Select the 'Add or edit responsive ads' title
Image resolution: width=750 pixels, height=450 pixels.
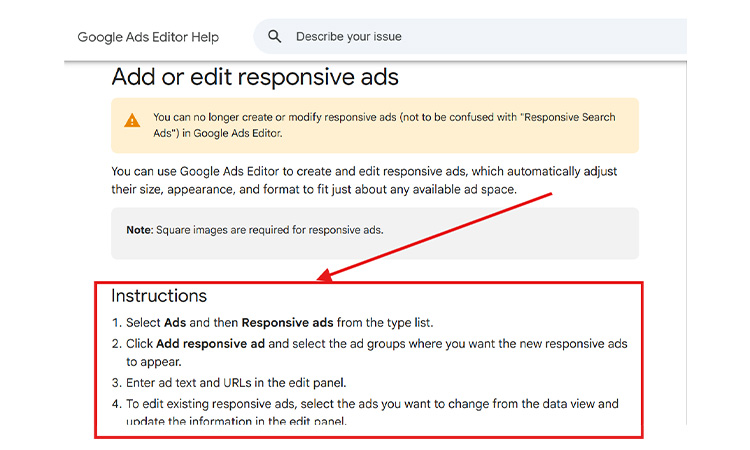point(255,77)
